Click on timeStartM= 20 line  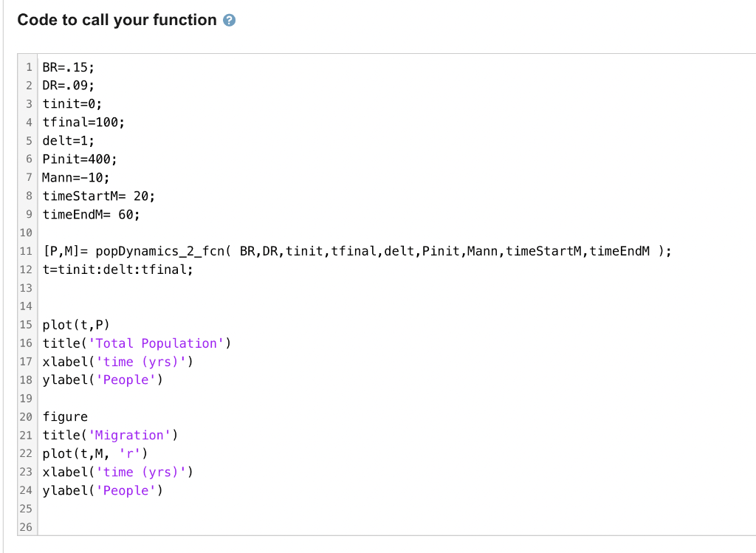99,196
